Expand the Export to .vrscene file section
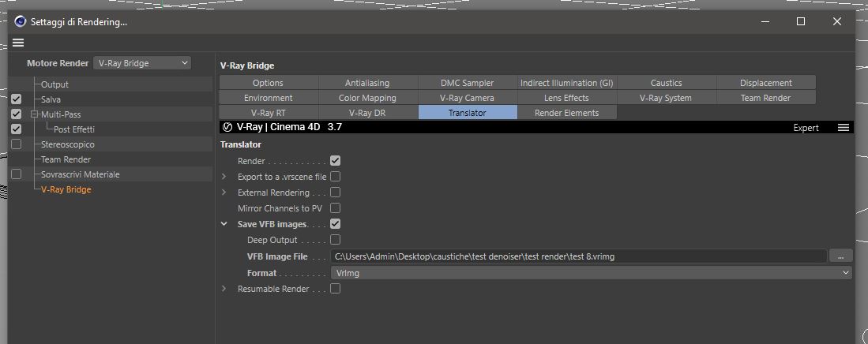The height and width of the screenshot is (344, 868). [224, 177]
